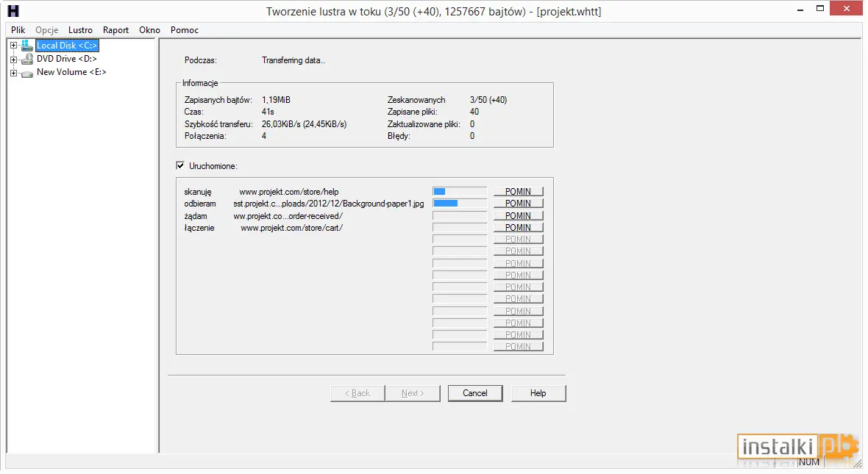Click progress bar of Background-paper1.jpg download
Viewport: 868px width, 474px height.
coord(460,204)
